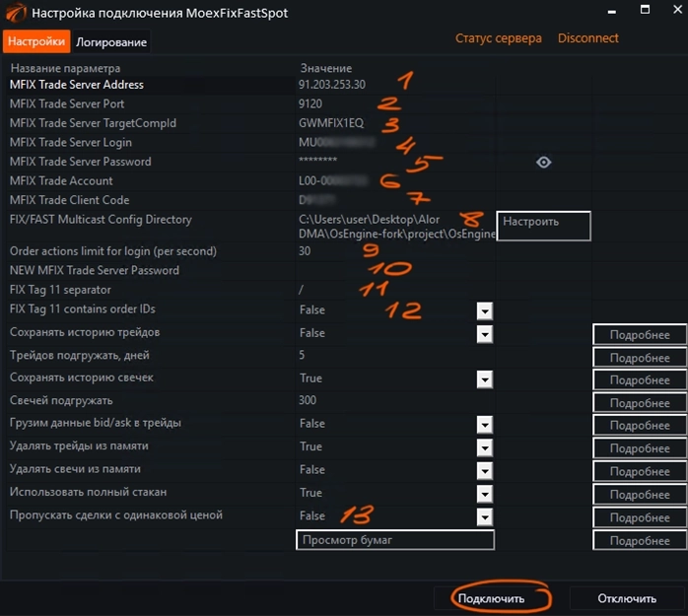
Task: Click the Подключить button
Action: tap(491, 598)
